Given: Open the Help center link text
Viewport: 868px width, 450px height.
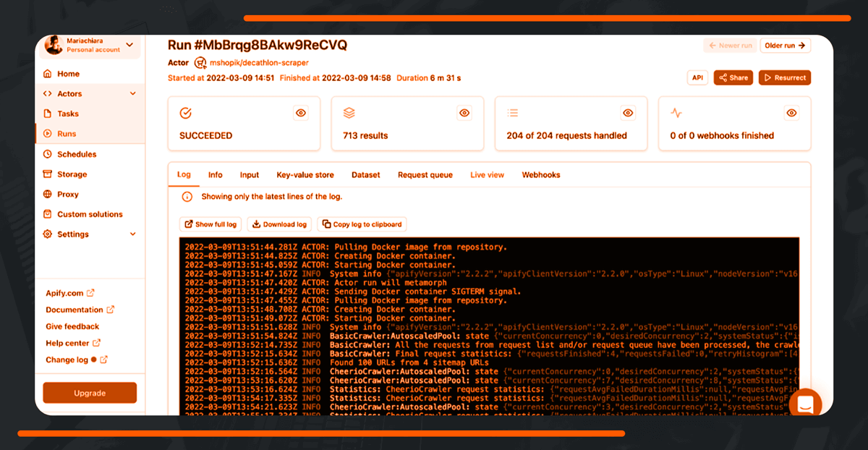Looking at the screenshot, I should 67,343.
